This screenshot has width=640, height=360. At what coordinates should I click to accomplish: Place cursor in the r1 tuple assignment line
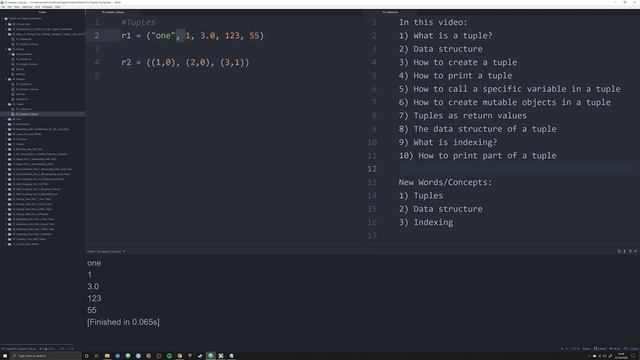coord(192,36)
